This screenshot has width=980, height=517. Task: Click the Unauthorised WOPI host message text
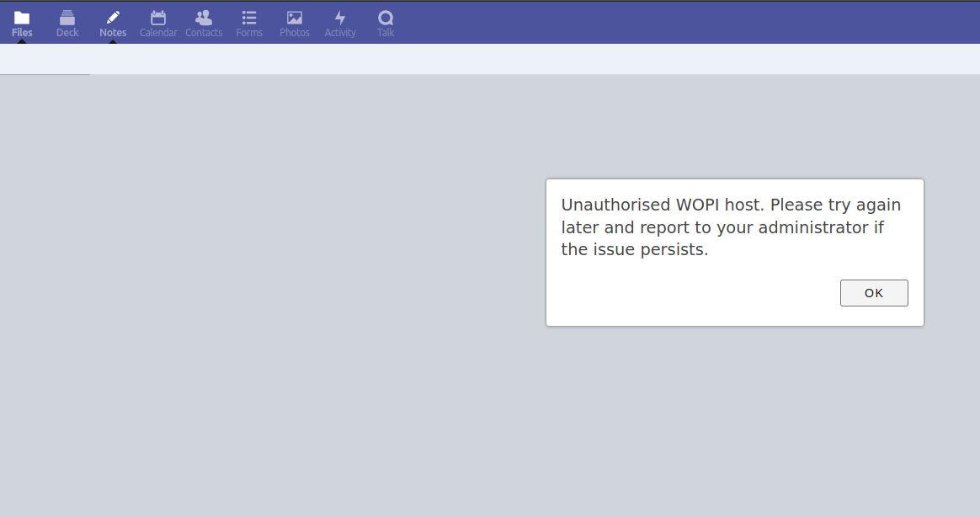click(x=731, y=227)
